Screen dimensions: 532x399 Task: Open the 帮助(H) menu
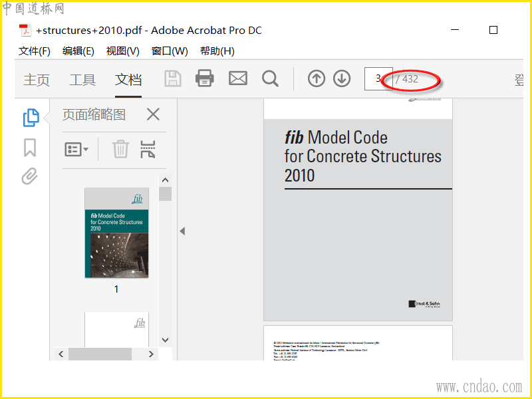tap(217, 51)
